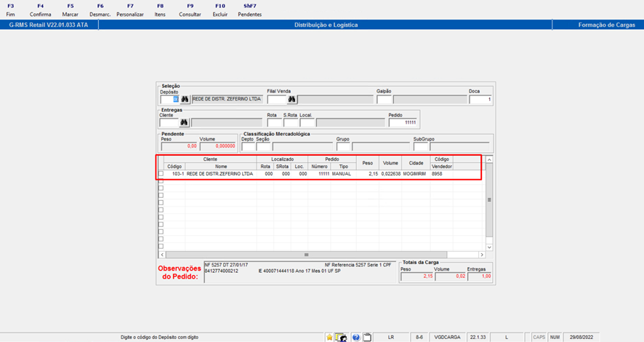The width and height of the screenshot is (644, 342).
Task: Open F8 Itens
Action: pos(160,10)
